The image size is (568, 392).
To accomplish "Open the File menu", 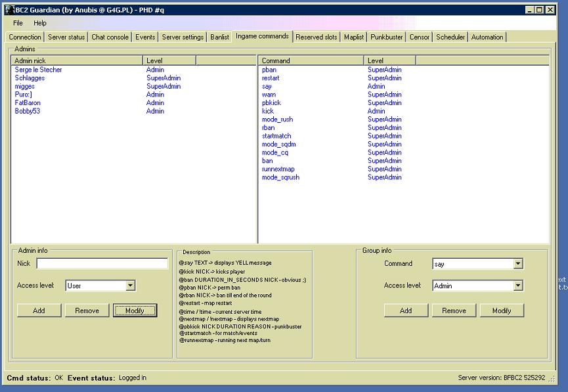I will coord(18,23).
